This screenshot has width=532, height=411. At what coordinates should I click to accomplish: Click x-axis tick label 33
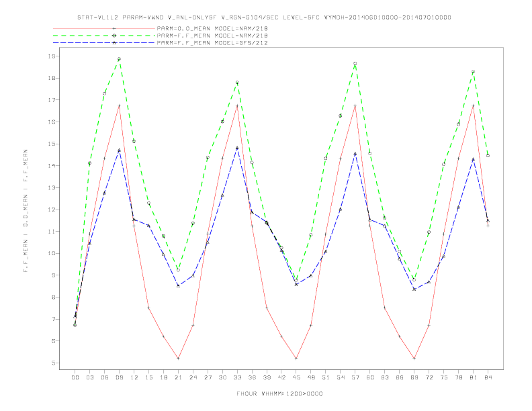(237, 377)
